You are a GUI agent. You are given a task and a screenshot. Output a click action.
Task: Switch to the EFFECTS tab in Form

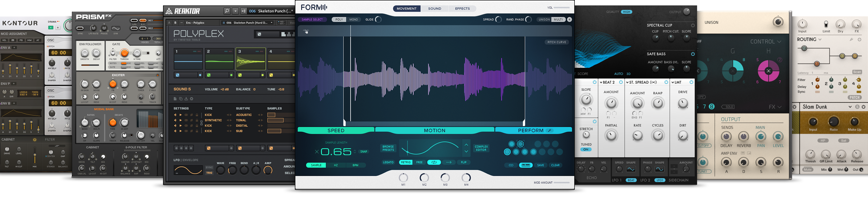462,8
